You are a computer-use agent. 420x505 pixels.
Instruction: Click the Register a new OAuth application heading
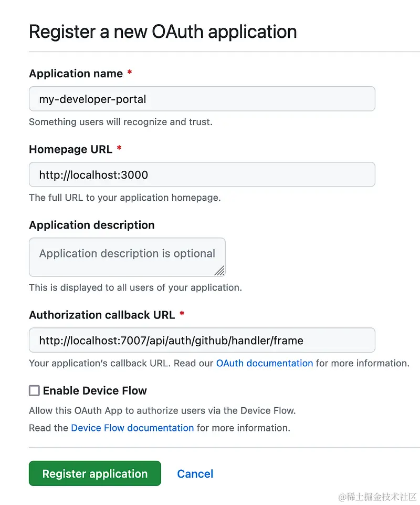point(163,32)
